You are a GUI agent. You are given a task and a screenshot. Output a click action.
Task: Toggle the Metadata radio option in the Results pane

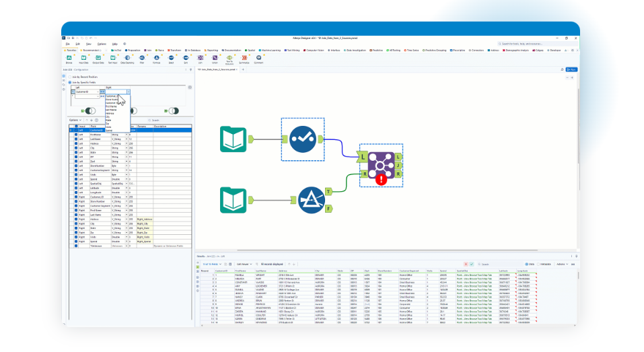coord(538,264)
